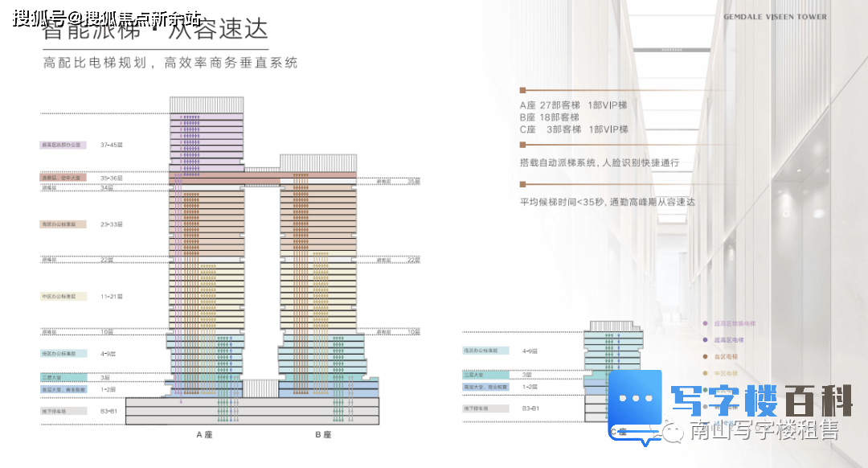Click the sky bridge connecting Towers A and B
Screen dimensions: 868x468
tap(262, 177)
